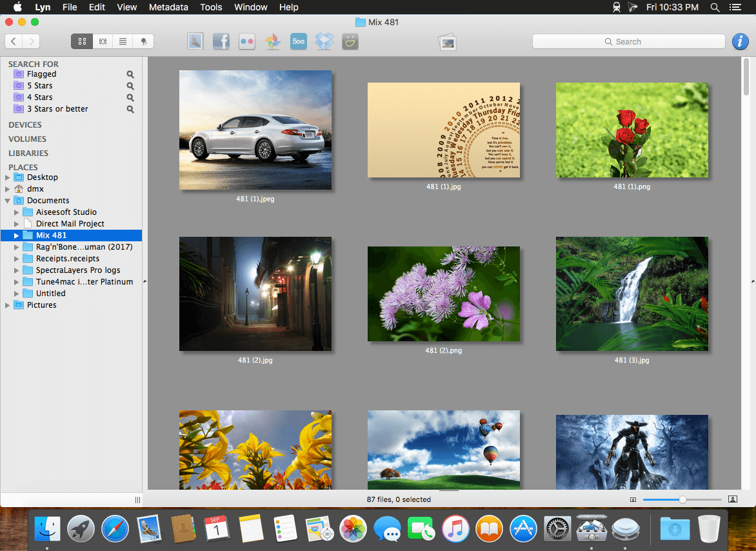This screenshot has height=551, width=756.
Task: Open the blue Info inspector button
Action: point(740,41)
